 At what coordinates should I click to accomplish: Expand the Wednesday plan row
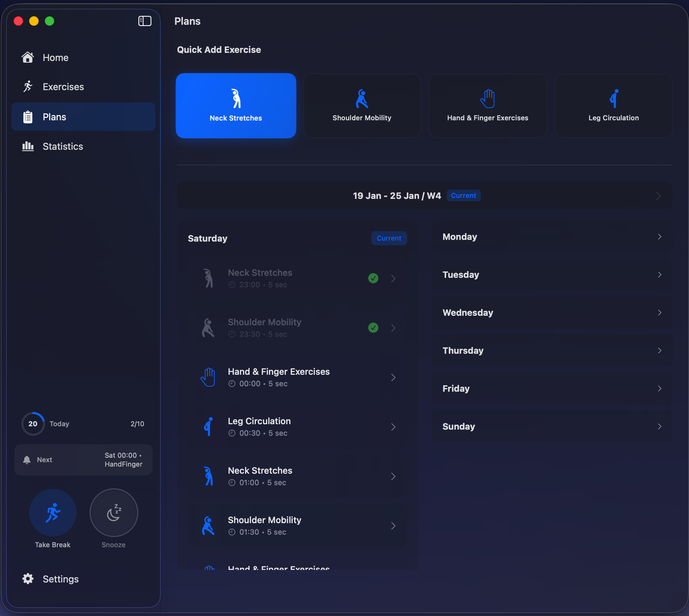pos(552,312)
